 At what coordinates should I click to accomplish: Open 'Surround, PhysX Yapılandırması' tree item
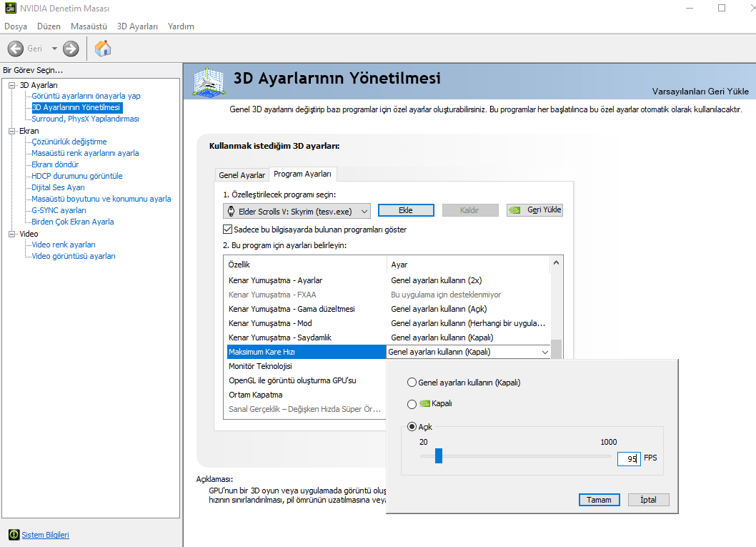pos(85,119)
